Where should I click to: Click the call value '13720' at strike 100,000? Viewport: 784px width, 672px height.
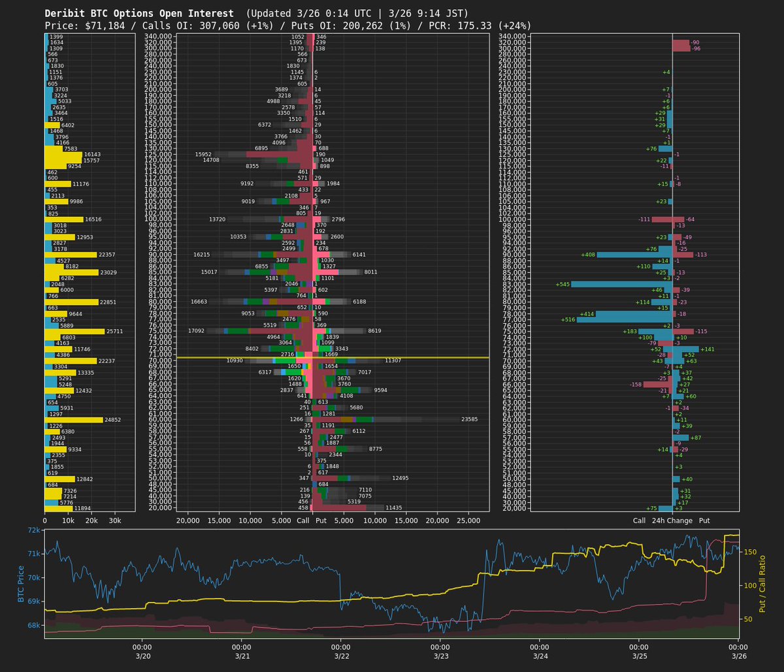[217, 219]
